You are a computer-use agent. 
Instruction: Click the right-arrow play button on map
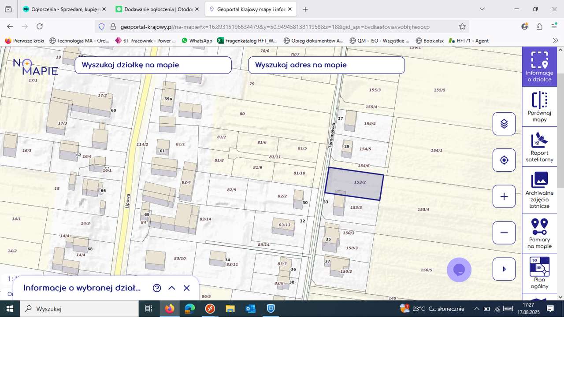[x=504, y=269]
